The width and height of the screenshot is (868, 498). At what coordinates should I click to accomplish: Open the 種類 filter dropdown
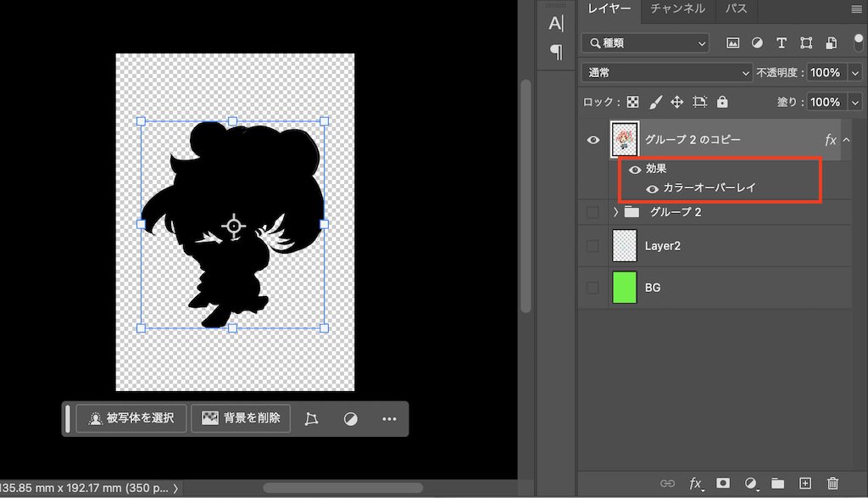646,43
